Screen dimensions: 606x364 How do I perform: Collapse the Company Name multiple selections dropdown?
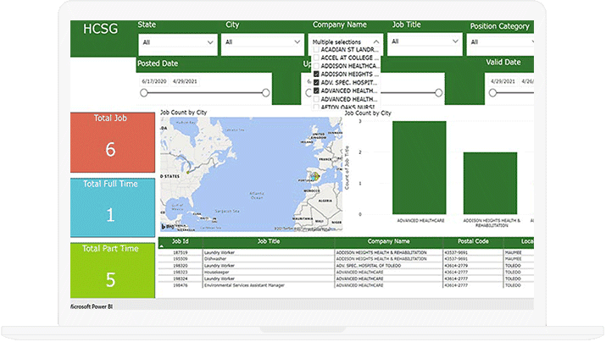[x=375, y=41]
